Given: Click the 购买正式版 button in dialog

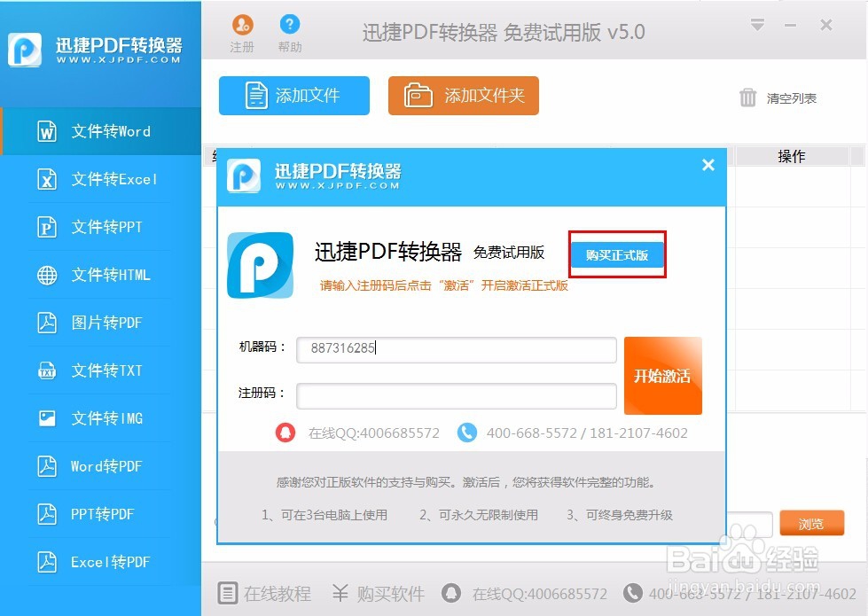Looking at the screenshot, I should [x=617, y=254].
